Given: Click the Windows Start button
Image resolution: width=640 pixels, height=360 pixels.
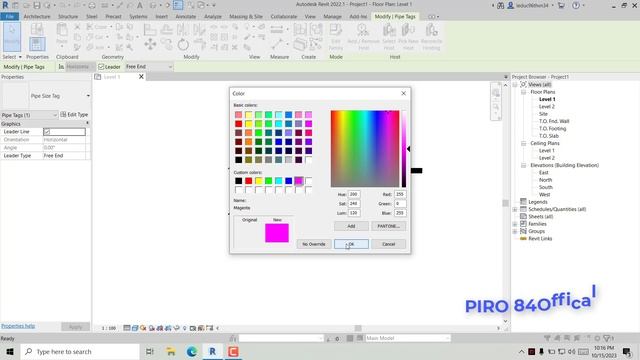Looking at the screenshot, I should click(x=10, y=351).
